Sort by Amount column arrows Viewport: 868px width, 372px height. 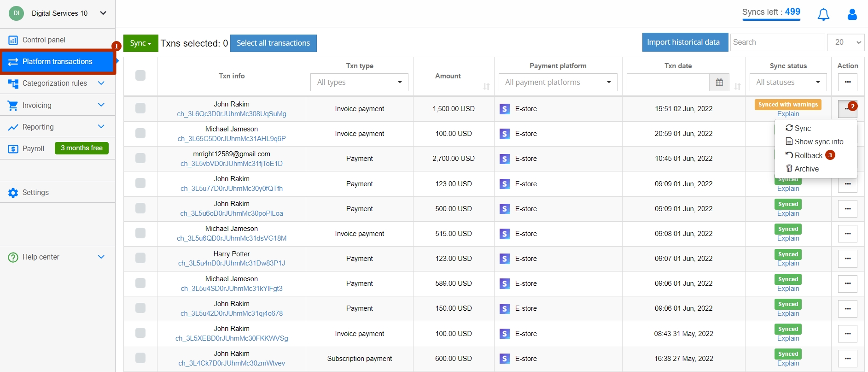pos(486,86)
